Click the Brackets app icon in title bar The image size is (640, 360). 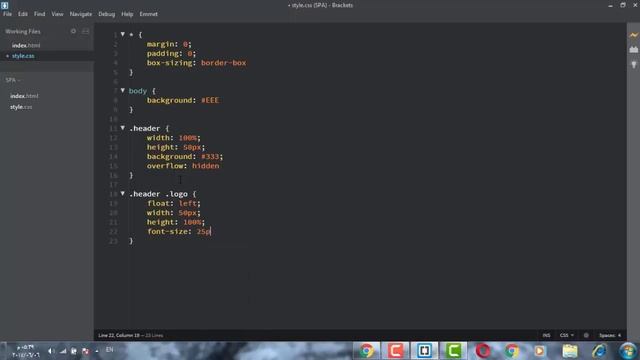(x=4, y=5)
